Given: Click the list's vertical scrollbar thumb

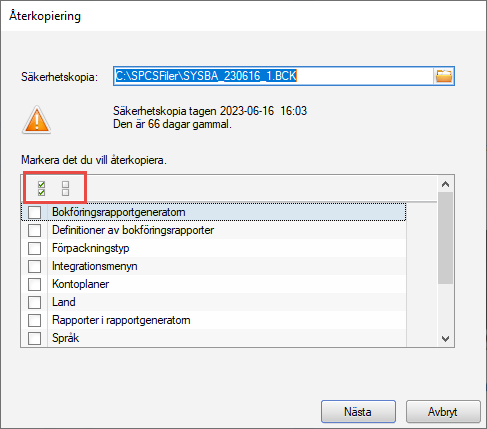Looking at the screenshot, I should (x=445, y=238).
